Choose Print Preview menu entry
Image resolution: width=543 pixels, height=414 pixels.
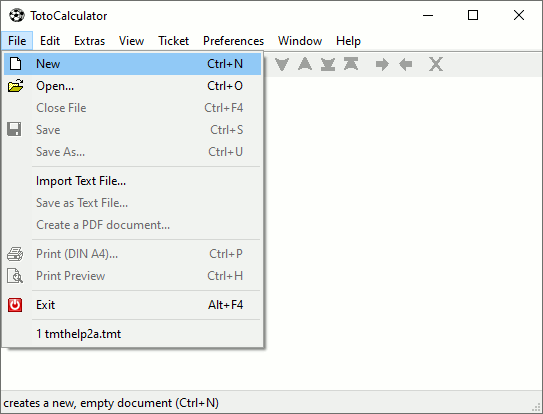132,276
